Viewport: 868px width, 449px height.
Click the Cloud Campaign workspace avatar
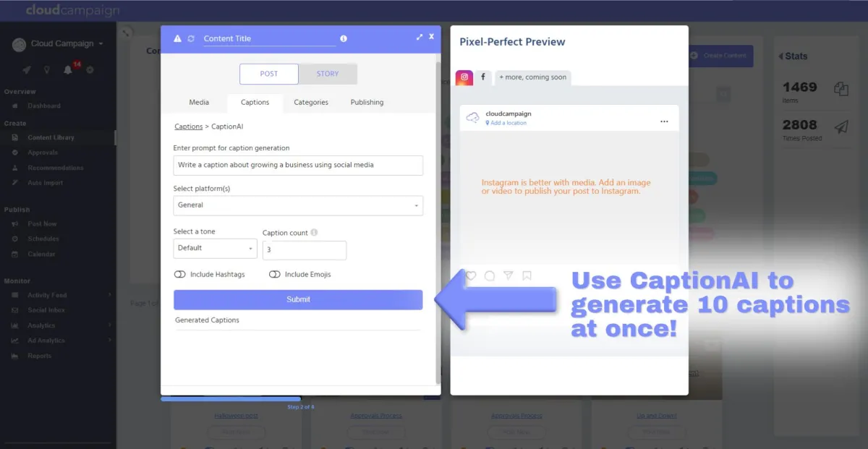pos(20,44)
